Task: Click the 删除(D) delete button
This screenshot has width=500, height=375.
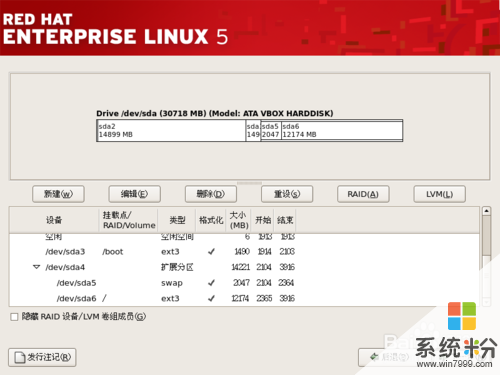Action: (211, 194)
